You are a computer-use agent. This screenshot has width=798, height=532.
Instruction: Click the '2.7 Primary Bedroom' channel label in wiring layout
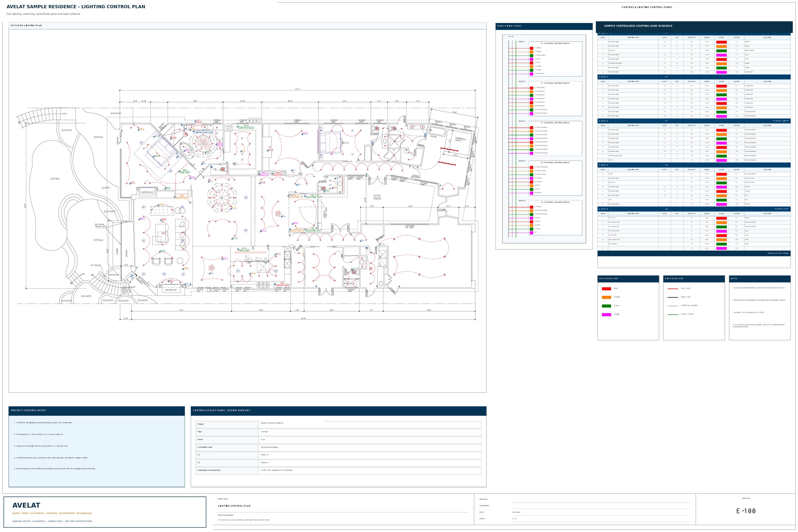[541, 110]
